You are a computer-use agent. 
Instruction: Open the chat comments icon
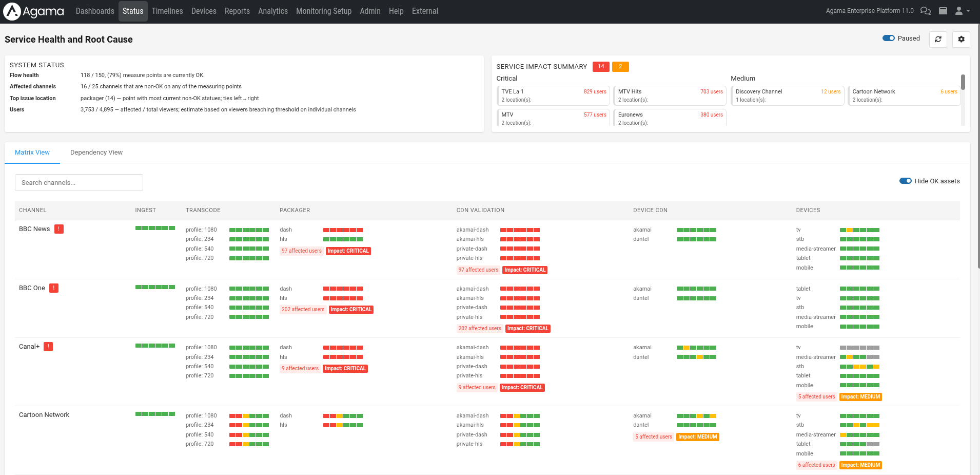point(925,11)
